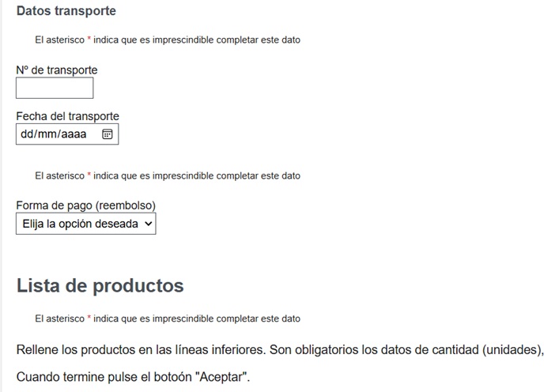
Task: Click the Lista de productos heading
Action: [100, 286]
